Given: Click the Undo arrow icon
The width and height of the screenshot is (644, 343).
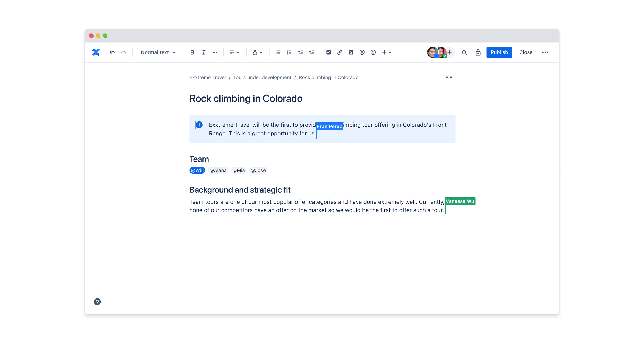Looking at the screenshot, I should [113, 52].
